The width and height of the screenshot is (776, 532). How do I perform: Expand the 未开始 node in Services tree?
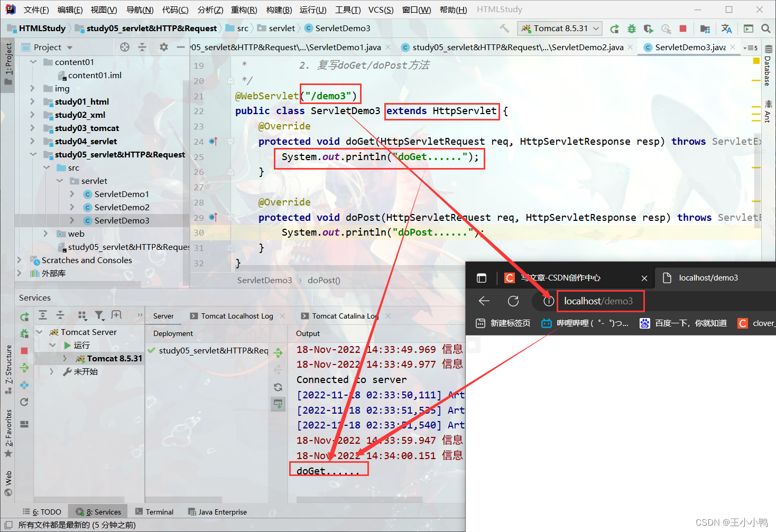[52, 371]
